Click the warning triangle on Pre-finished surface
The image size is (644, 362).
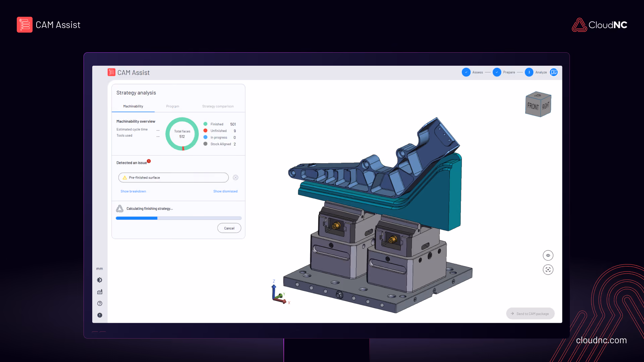125,178
